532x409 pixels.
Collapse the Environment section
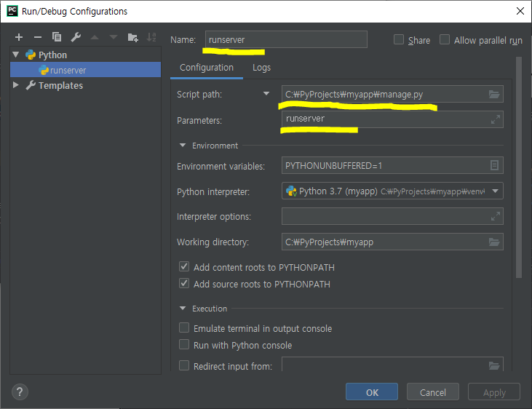coord(183,146)
